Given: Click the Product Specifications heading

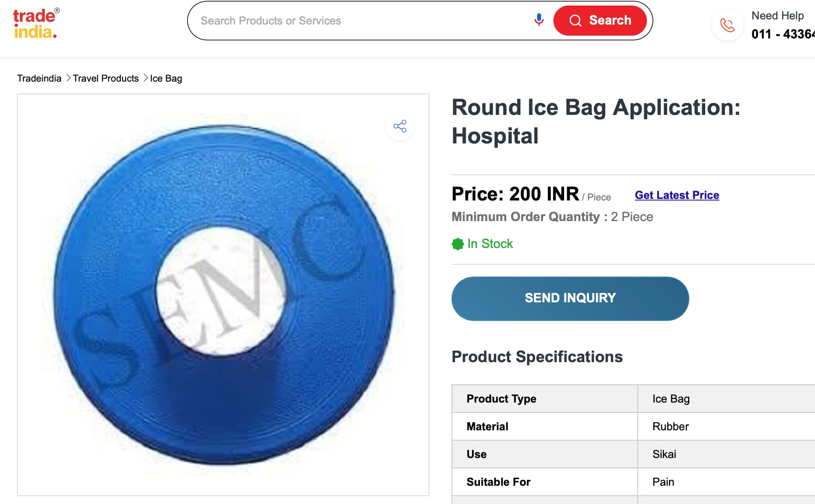Looking at the screenshot, I should [x=537, y=357].
